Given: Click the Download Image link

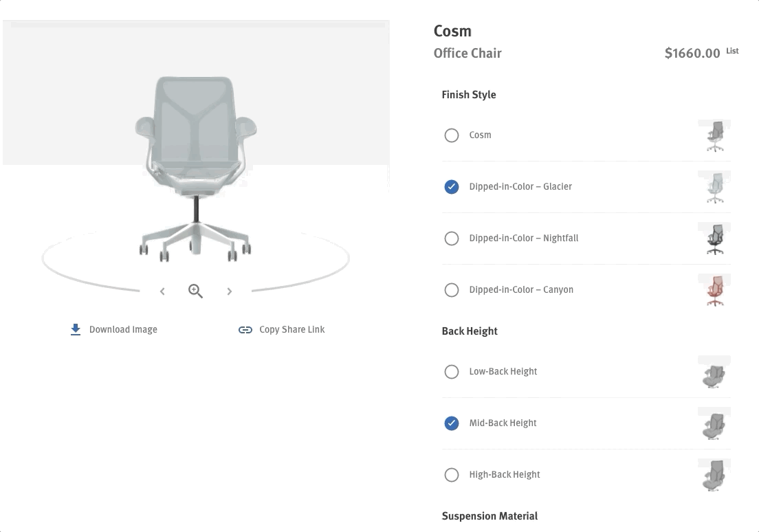Looking at the screenshot, I should point(123,330).
